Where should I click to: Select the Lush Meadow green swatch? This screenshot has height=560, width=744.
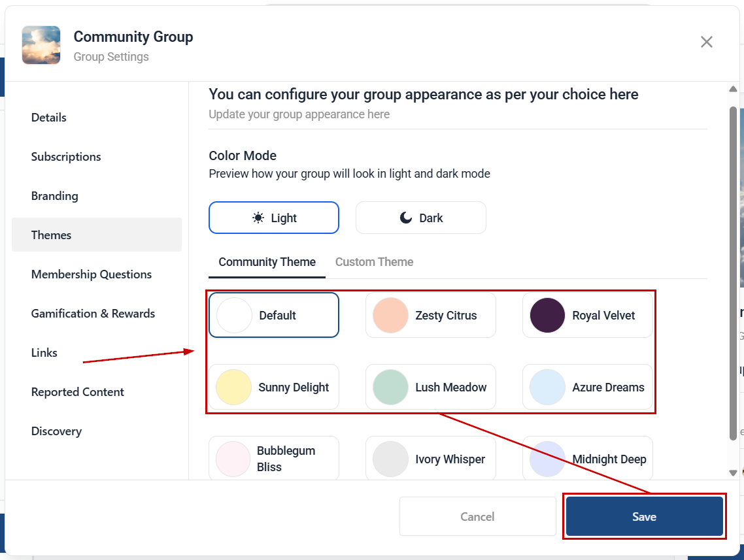coord(390,387)
